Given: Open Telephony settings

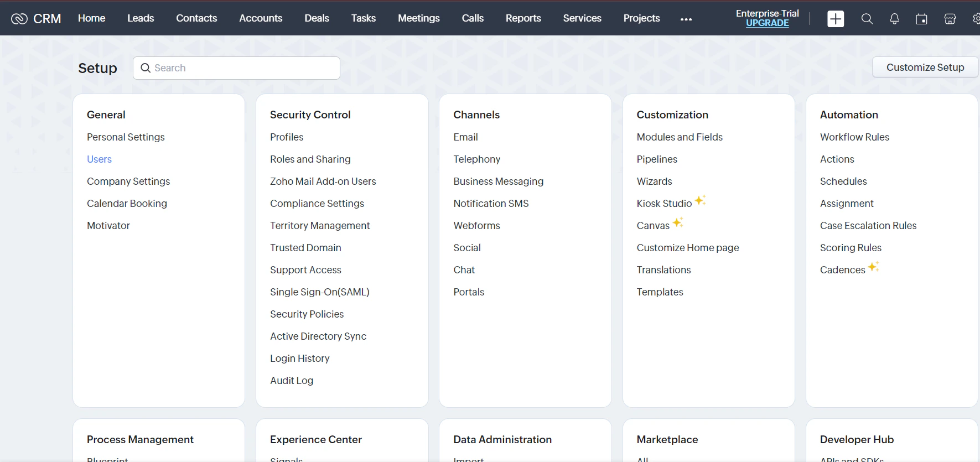Looking at the screenshot, I should (x=477, y=159).
